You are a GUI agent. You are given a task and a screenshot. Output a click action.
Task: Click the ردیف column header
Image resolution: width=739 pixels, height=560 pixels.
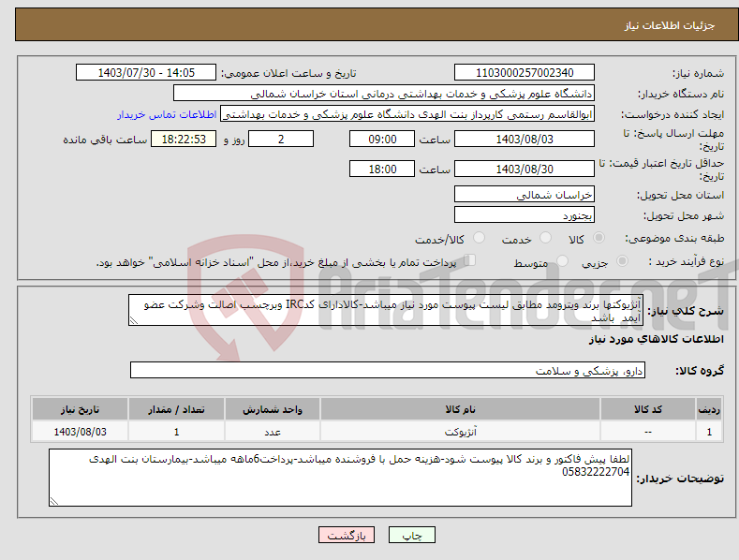(x=709, y=409)
